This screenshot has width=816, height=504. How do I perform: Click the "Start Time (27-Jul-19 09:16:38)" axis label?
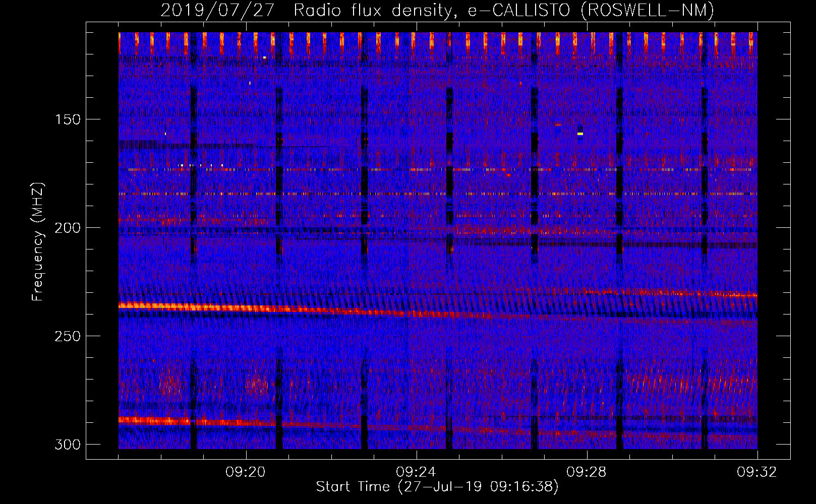pyautogui.click(x=437, y=487)
